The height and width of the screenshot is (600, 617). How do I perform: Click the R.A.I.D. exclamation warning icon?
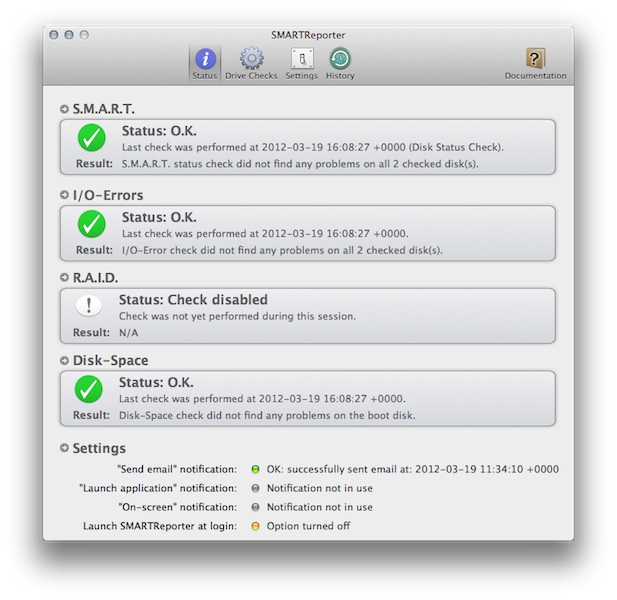tap(90, 307)
